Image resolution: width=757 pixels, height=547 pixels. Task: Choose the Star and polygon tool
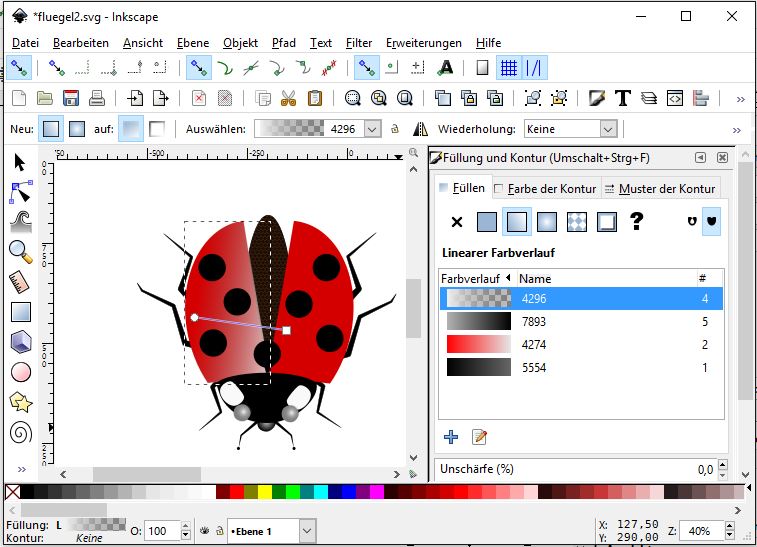[20, 402]
